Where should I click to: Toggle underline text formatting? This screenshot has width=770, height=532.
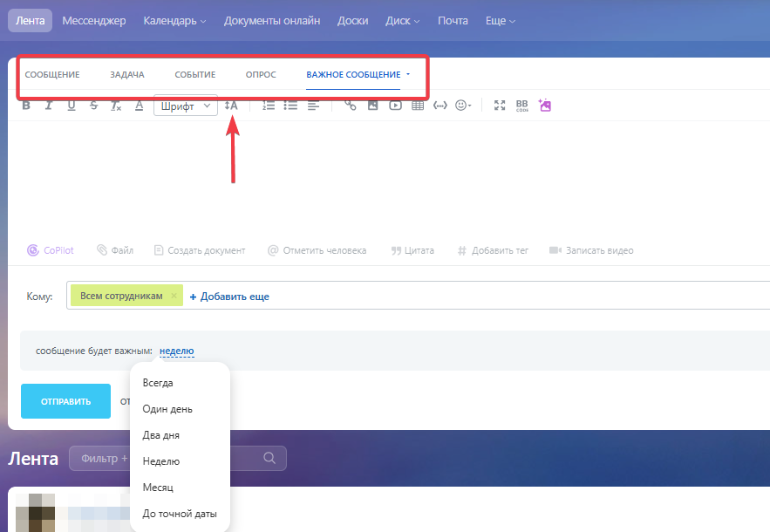[72, 106]
